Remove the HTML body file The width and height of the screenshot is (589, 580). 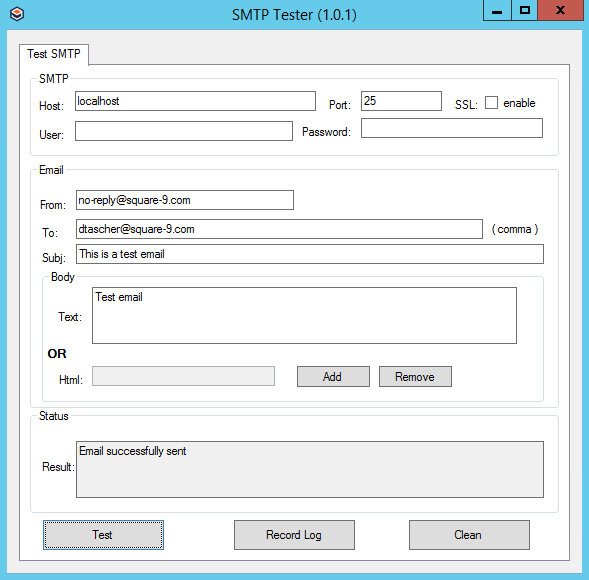coord(415,376)
